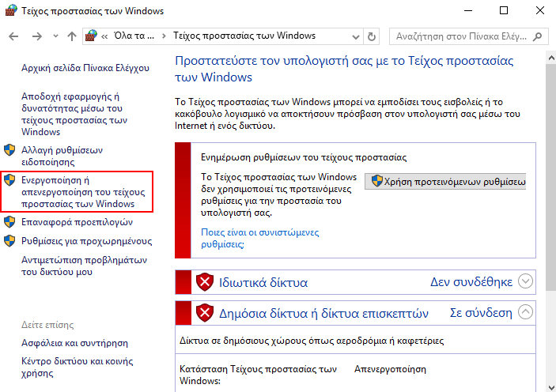Click 'Δημόσια δίκτυα ή δίκτυα επισκεπτών' heading
Viewport: 556px width, 392px height.
323,313
